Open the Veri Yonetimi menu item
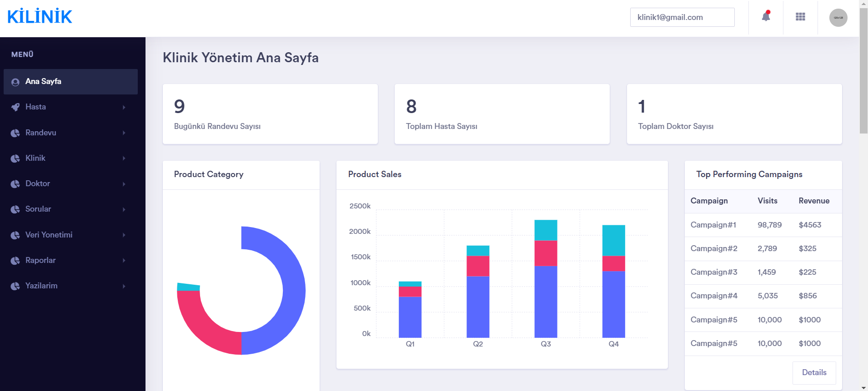Image resolution: width=868 pixels, height=391 pixels. point(70,235)
